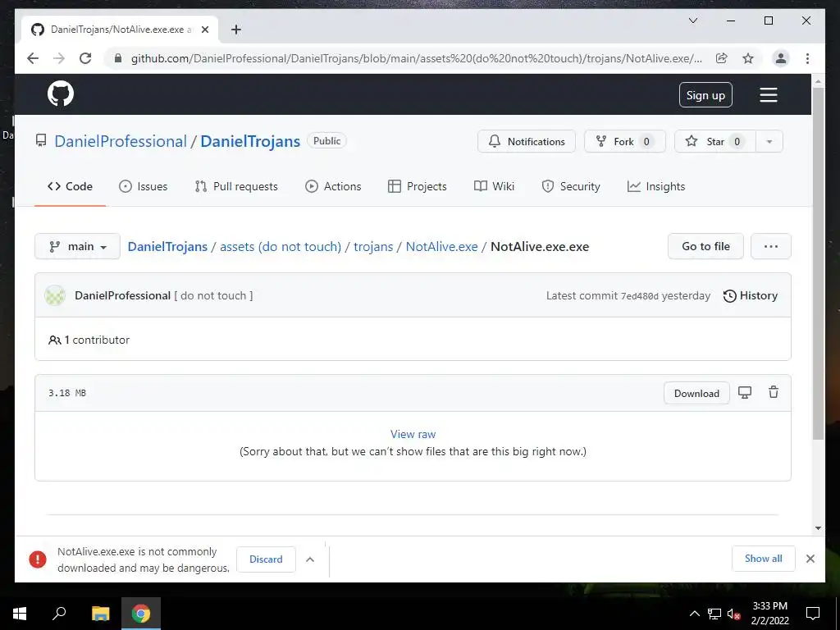
Task: Open the Chrome profile avatar icon
Action: (x=781, y=58)
